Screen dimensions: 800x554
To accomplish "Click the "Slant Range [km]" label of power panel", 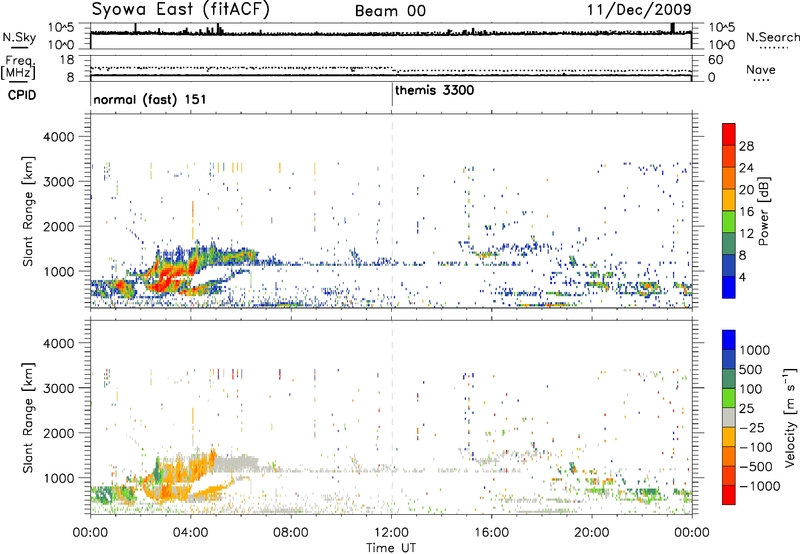I will tap(28, 211).
